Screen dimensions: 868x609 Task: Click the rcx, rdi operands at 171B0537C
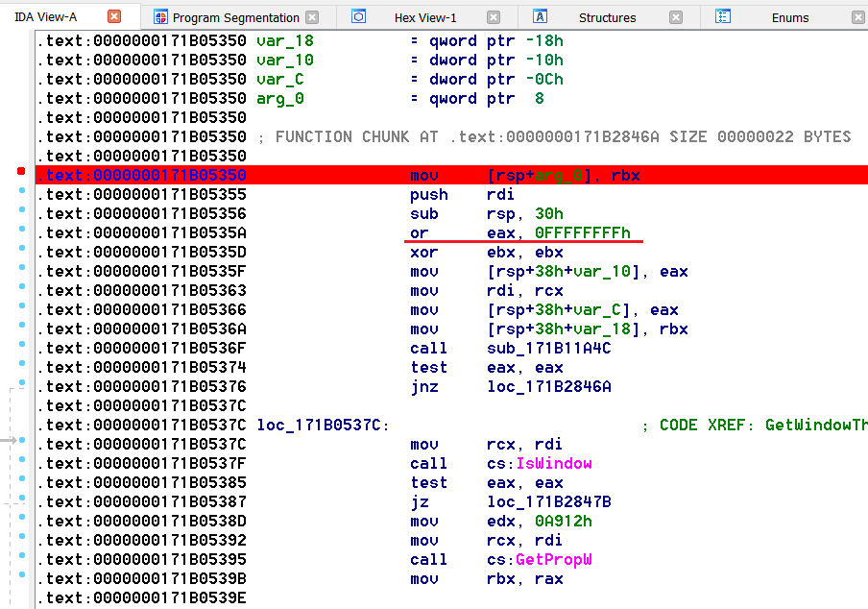[x=525, y=444]
